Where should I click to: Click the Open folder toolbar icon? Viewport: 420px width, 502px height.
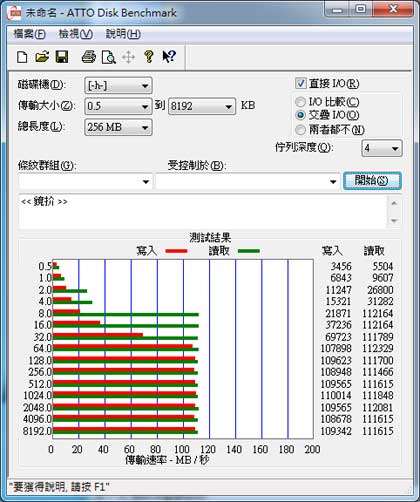point(42,57)
